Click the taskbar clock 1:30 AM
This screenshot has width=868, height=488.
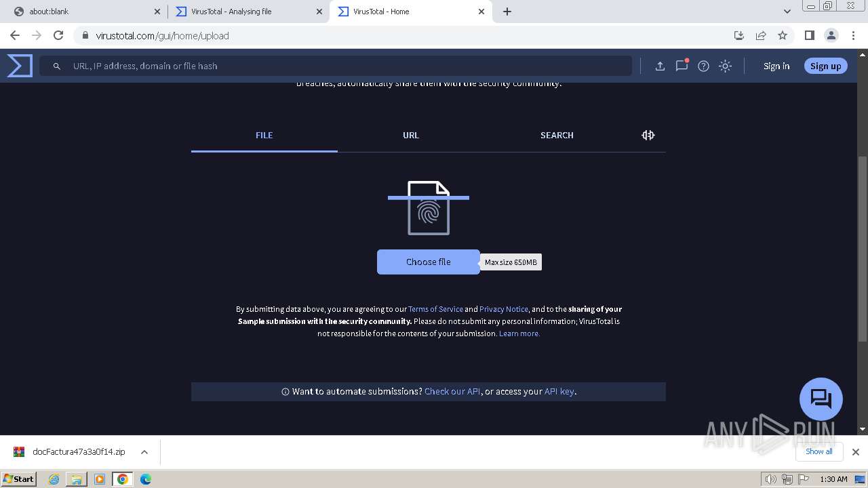[833, 479]
